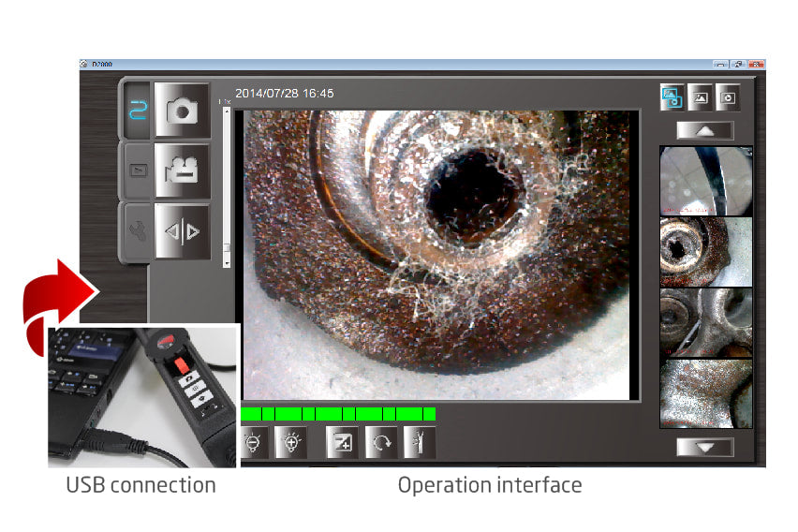Click the exposure compensation icon

[x=342, y=441]
